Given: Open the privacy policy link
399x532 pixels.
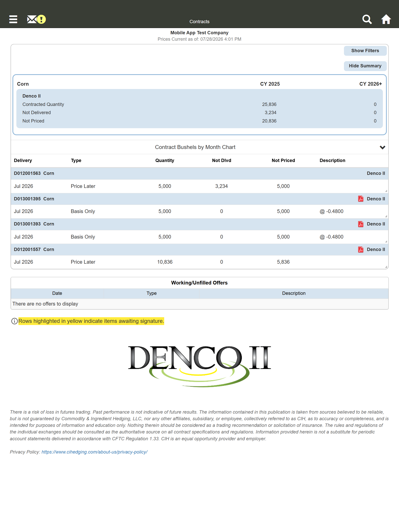Looking at the screenshot, I should [94, 452].
